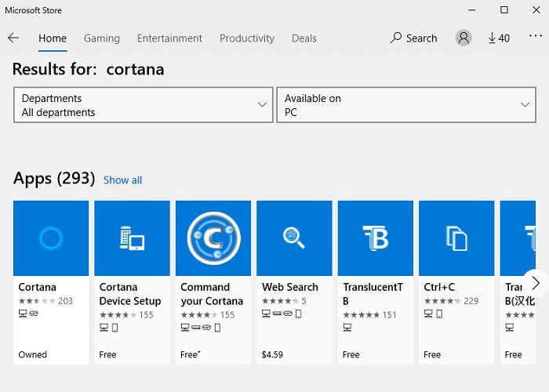Expand the Available on PC dropdown
The height and width of the screenshot is (392, 549).
pos(406,105)
